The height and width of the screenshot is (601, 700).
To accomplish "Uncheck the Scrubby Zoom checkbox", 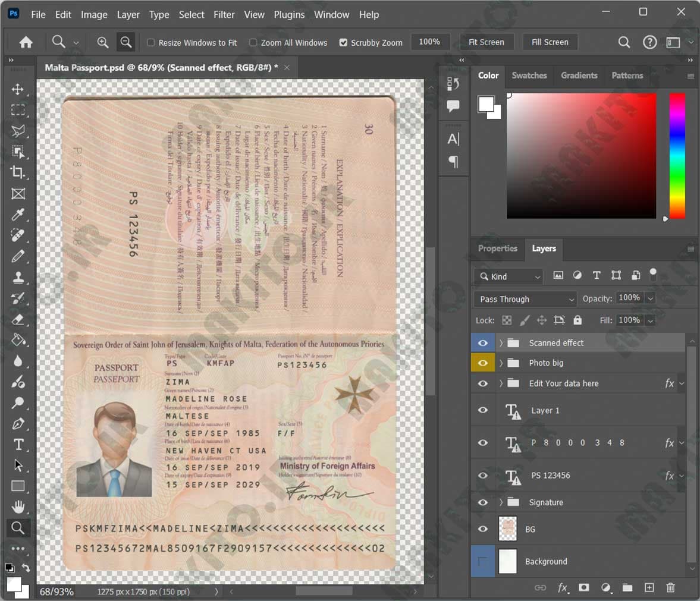I will point(343,42).
